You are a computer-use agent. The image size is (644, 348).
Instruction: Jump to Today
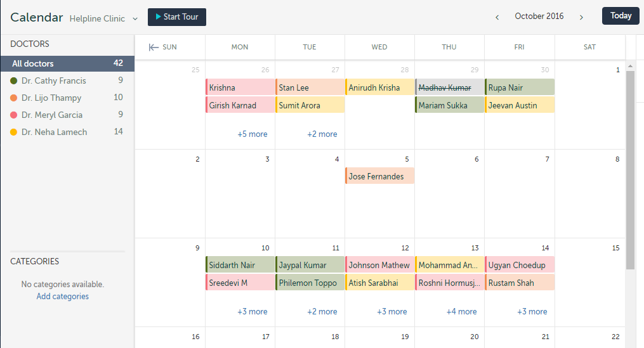click(620, 16)
